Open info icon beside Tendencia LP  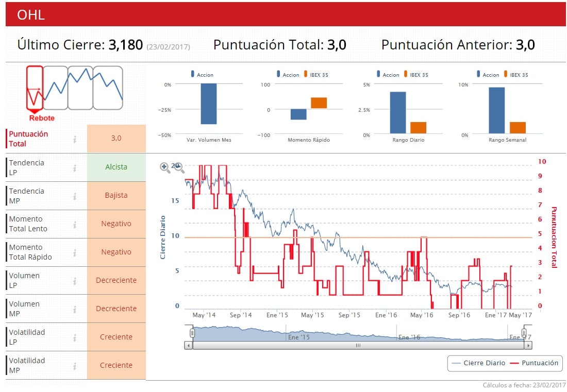(75, 167)
